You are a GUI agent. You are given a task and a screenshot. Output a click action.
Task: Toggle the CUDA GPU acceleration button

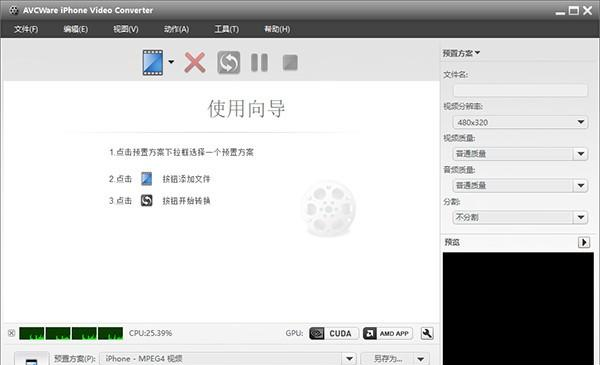click(x=334, y=334)
